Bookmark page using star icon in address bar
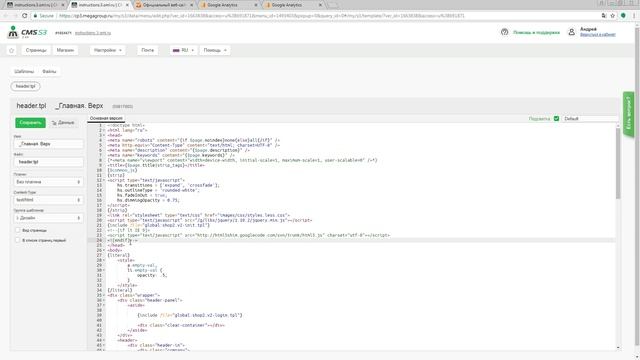640x360 pixels. [613, 16]
